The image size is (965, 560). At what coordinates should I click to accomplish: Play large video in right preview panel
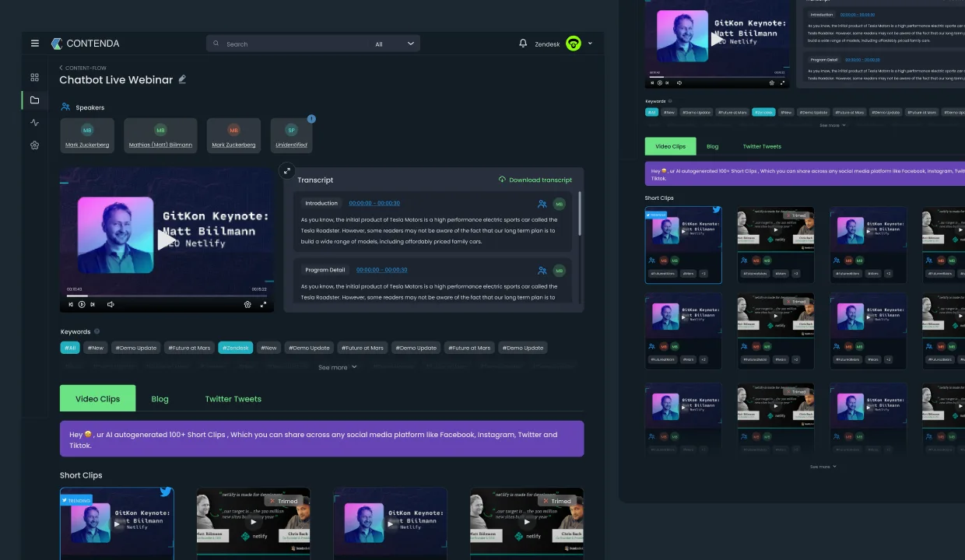click(717, 39)
